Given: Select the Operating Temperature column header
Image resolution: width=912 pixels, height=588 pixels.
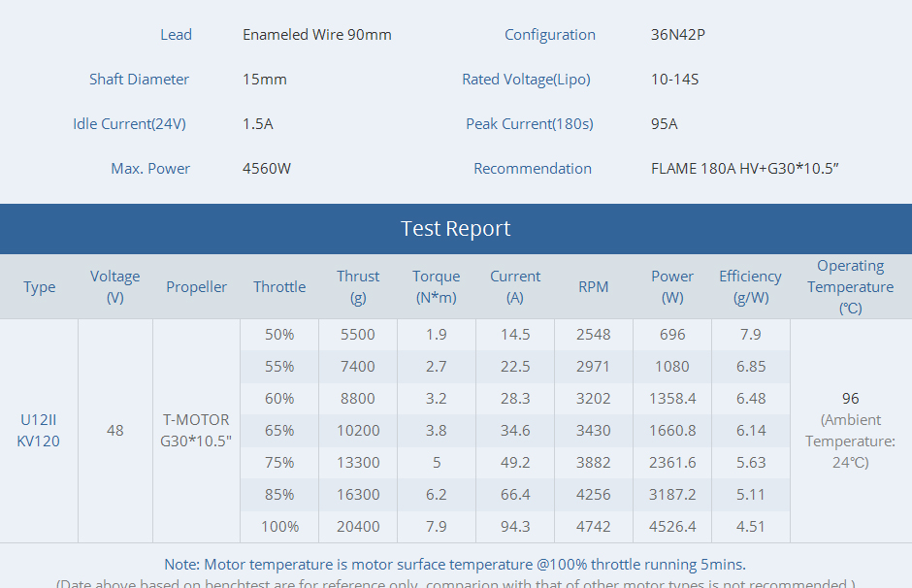Looking at the screenshot, I should (x=850, y=287).
